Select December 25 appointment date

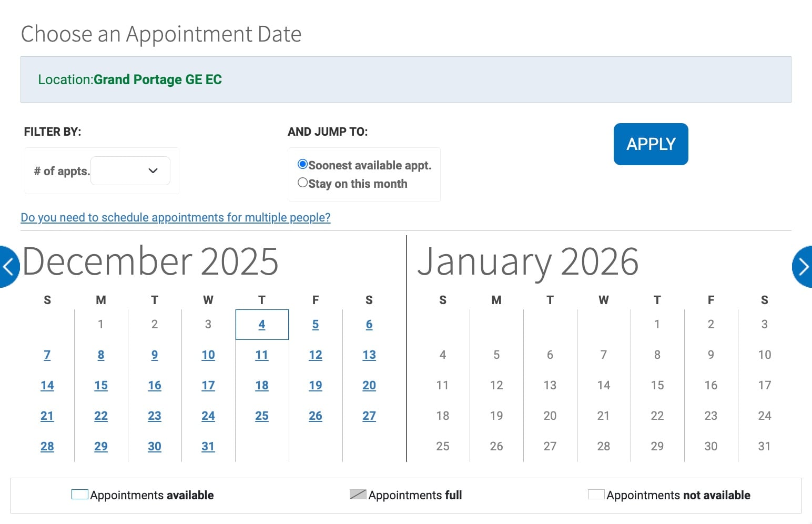coord(262,416)
